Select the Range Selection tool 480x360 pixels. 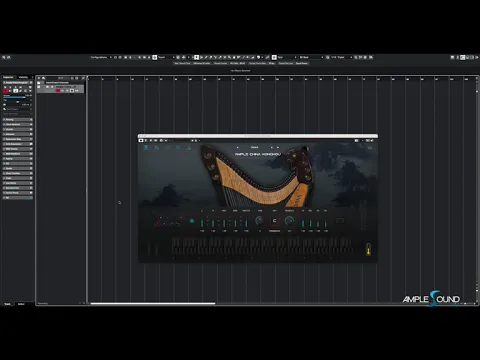coord(201,57)
